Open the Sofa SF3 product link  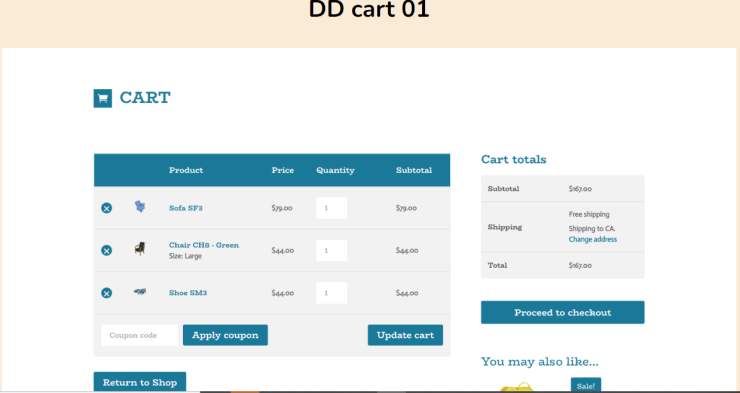(186, 208)
